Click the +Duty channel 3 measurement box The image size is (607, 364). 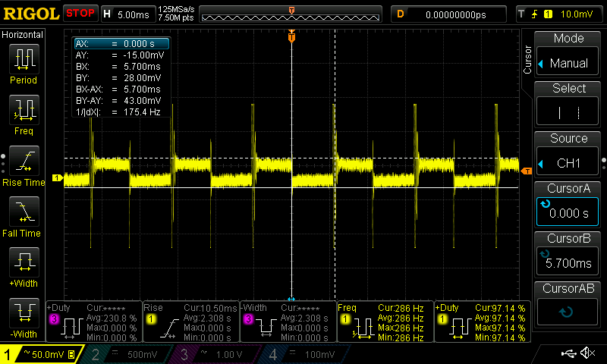tap(93, 322)
